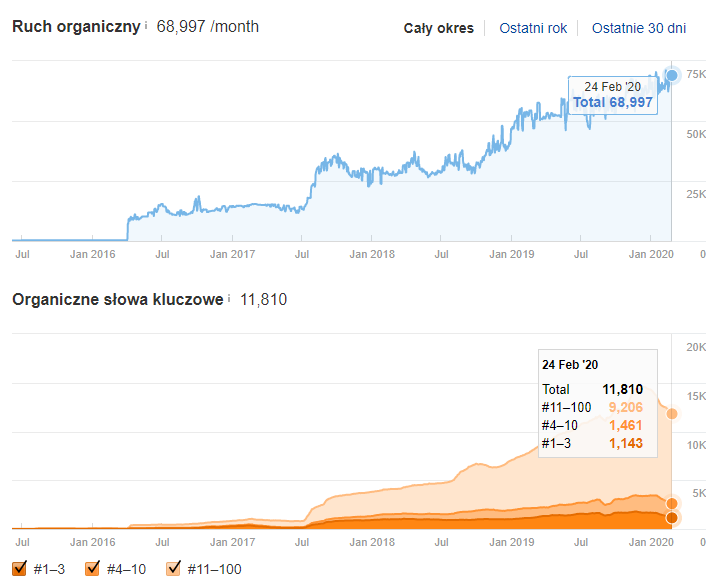This screenshot has height=586, width=718.
Task: Uncheck the #11–100 positions checkbox
Action: pos(174,568)
